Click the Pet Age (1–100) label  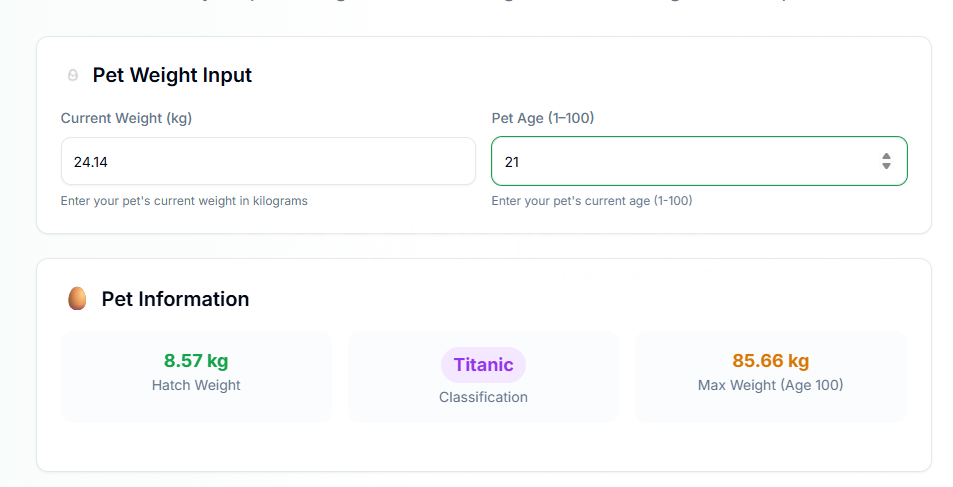tap(543, 118)
